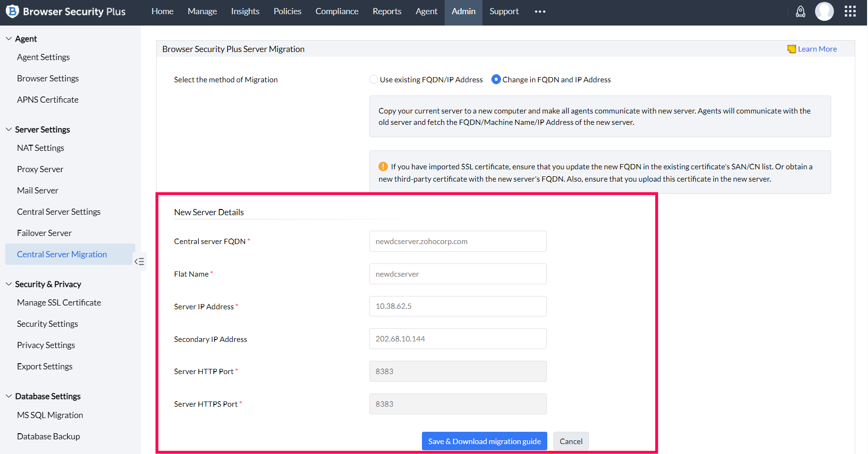
Task: Focus the Central server FQDN field
Action: (458, 241)
